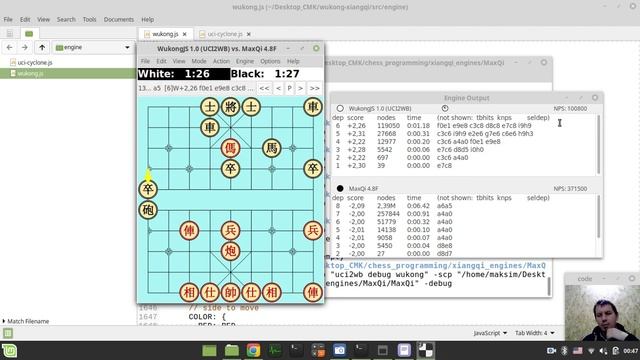The image size is (640, 360).
Task: Click the Black clock display
Action: [277, 74]
